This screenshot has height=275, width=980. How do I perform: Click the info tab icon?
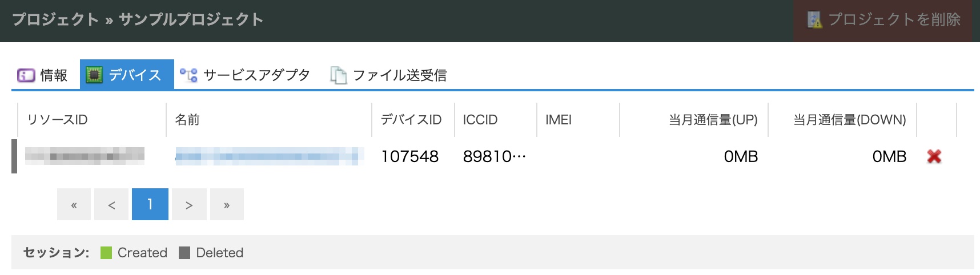(x=26, y=75)
